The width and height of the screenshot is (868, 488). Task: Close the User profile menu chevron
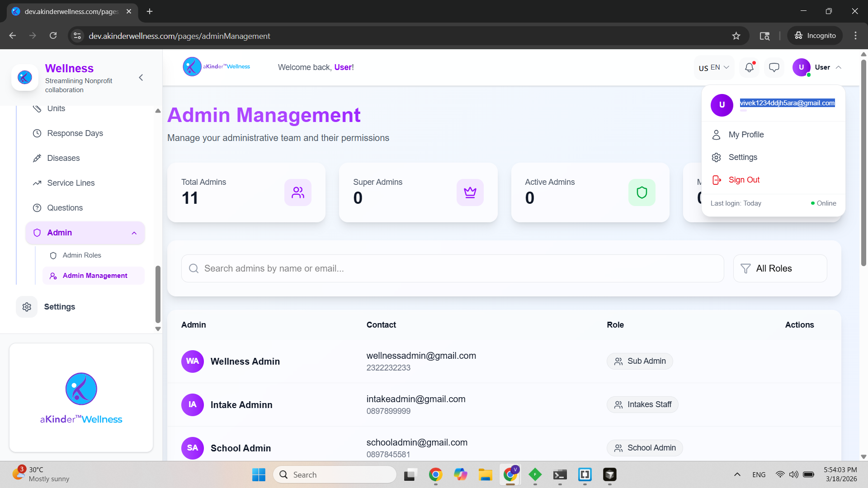[x=839, y=67]
